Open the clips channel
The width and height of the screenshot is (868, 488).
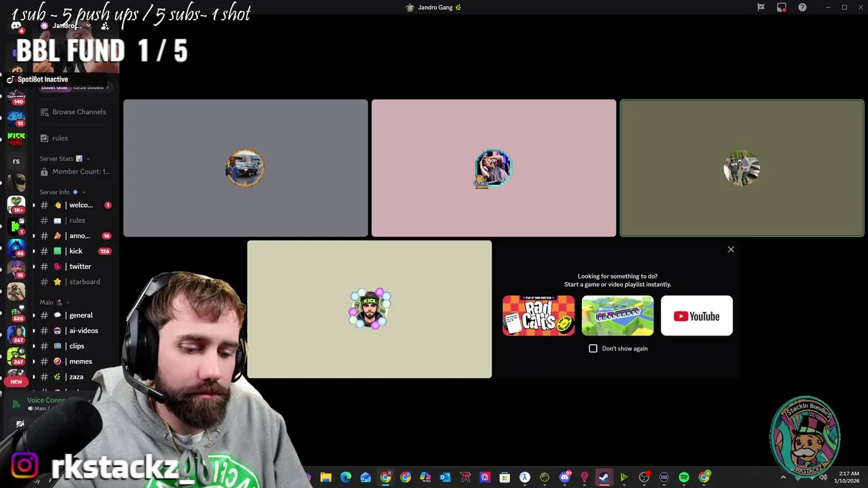pyautogui.click(x=75, y=346)
